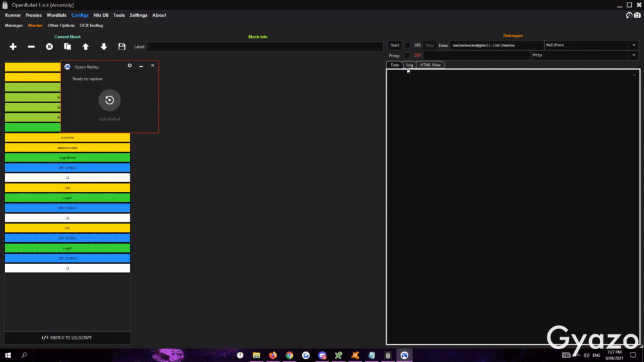Open the volume control in system tray
The image size is (644, 362).
pyautogui.click(x=587, y=356)
